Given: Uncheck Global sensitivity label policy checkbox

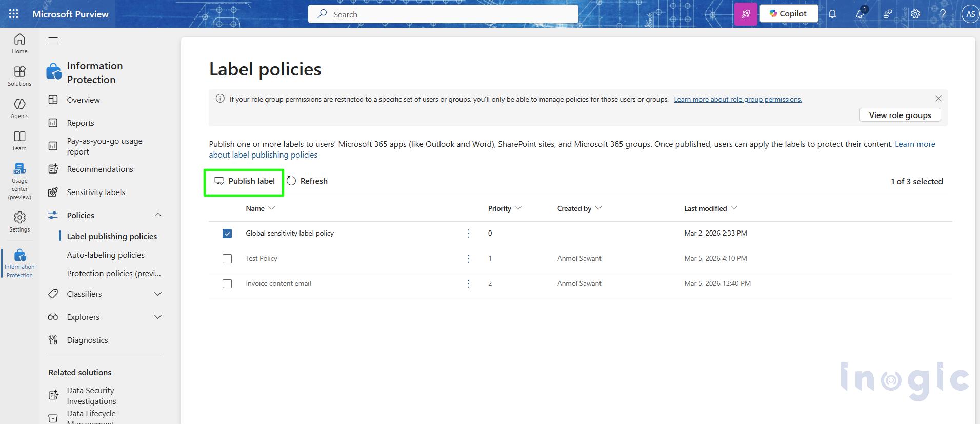Looking at the screenshot, I should pyautogui.click(x=227, y=234).
